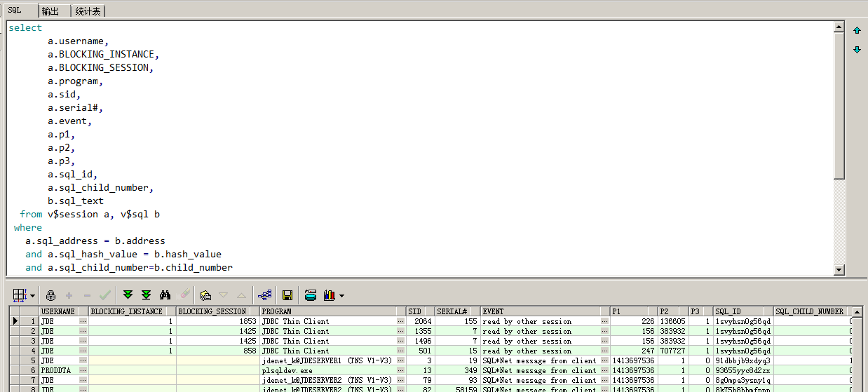The image size is (868, 392).
Task: Click the P1 column header
Action: tap(633, 311)
